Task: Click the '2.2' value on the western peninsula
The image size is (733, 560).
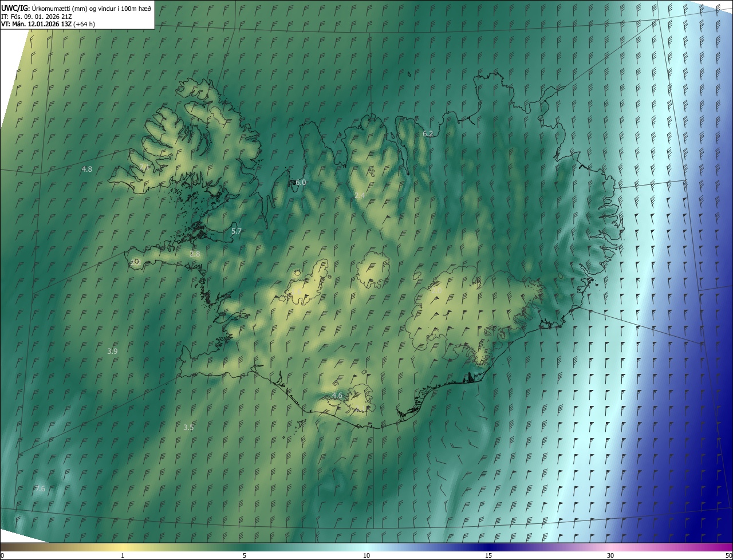Action: pos(136,262)
